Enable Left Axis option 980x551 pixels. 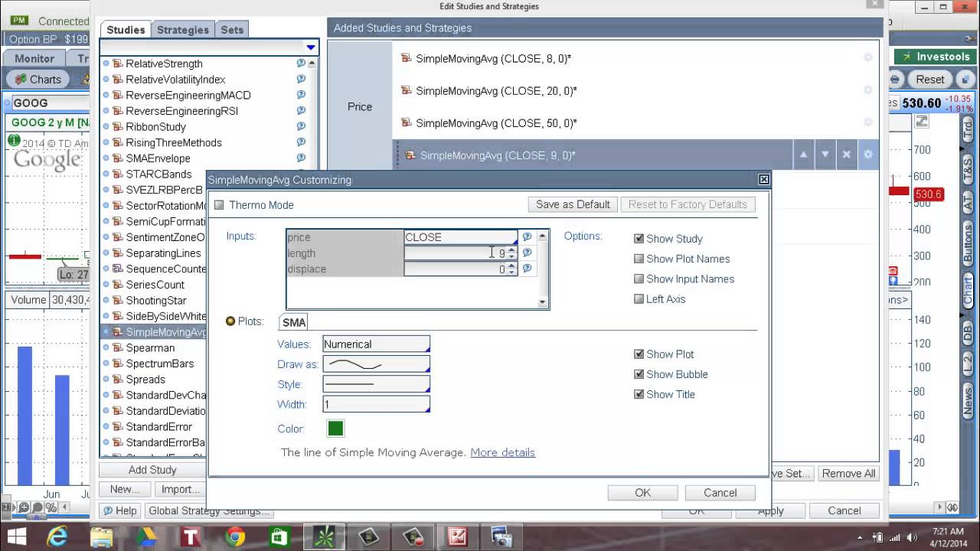(639, 299)
